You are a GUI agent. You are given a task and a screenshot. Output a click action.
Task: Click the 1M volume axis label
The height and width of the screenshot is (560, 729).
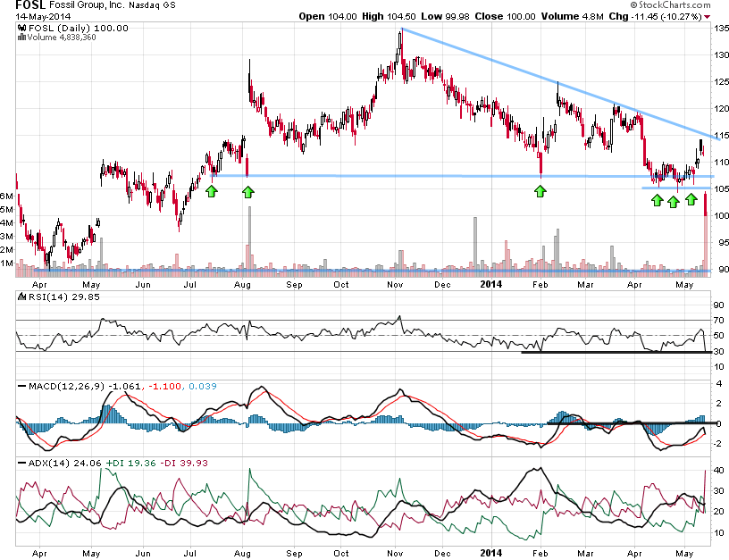(x=6, y=263)
